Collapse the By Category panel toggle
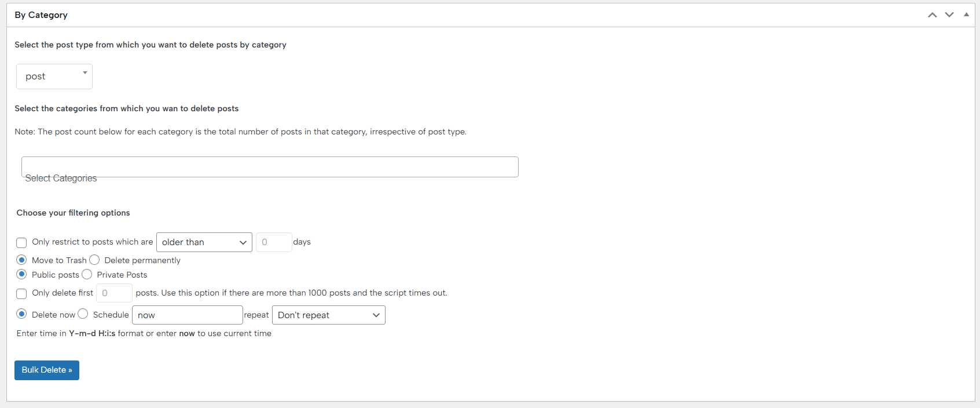 (966, 15)
